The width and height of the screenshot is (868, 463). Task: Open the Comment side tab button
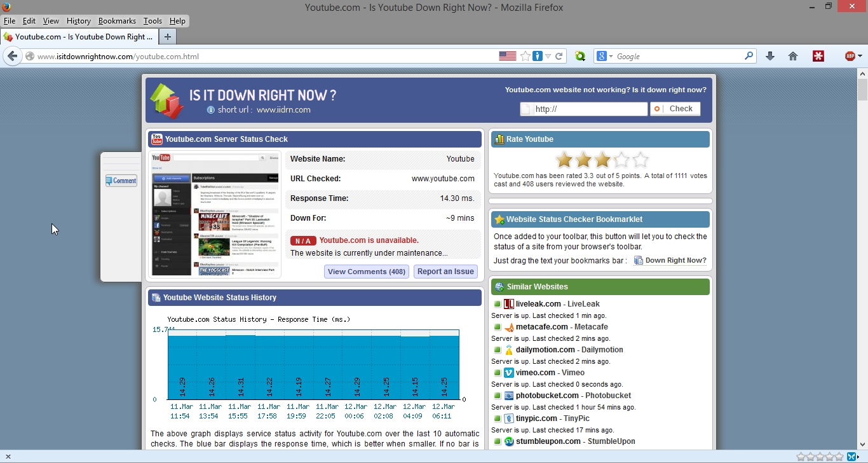[x=121, y=181]
